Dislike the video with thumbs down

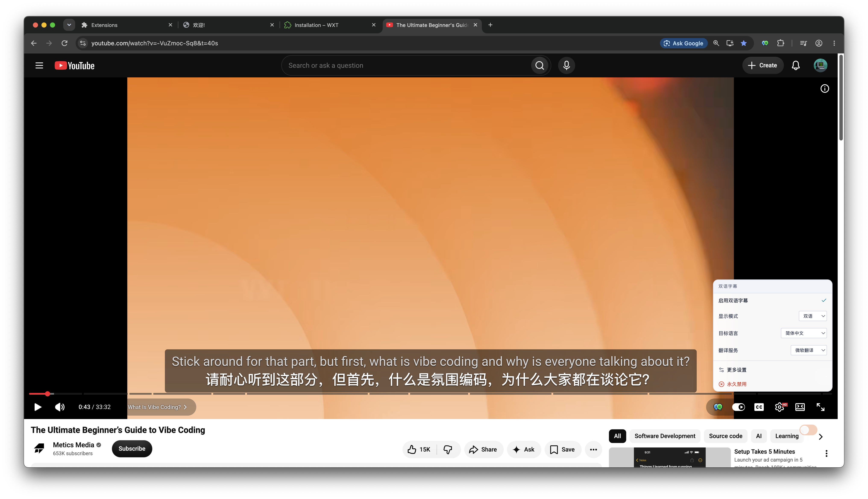click(x=448, y=449)
